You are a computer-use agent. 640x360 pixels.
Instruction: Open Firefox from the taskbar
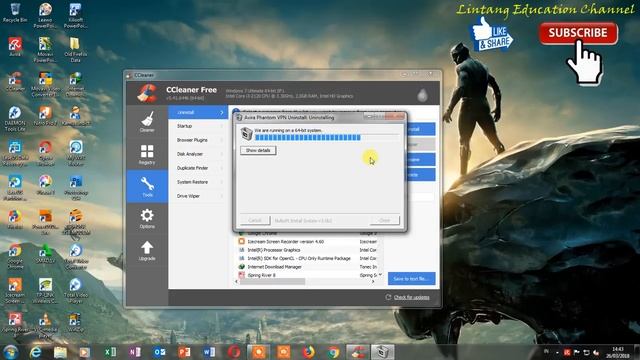pos(309,352)
